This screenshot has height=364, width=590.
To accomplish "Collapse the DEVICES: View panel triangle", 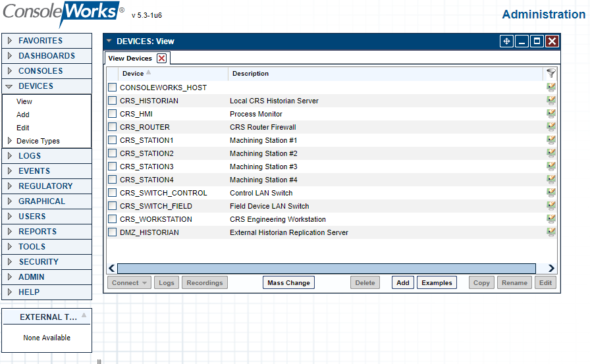I will pyautogui.click(x=109, y=41).
